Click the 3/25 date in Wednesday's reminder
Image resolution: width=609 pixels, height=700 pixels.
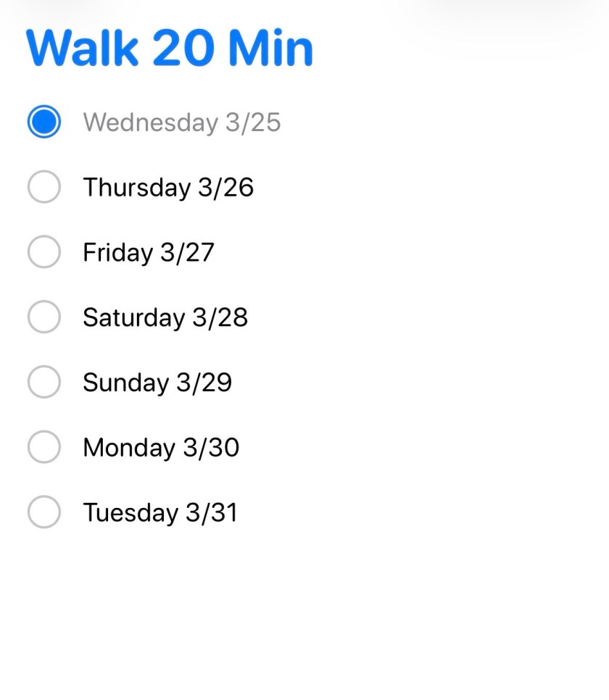click(253, 122)
